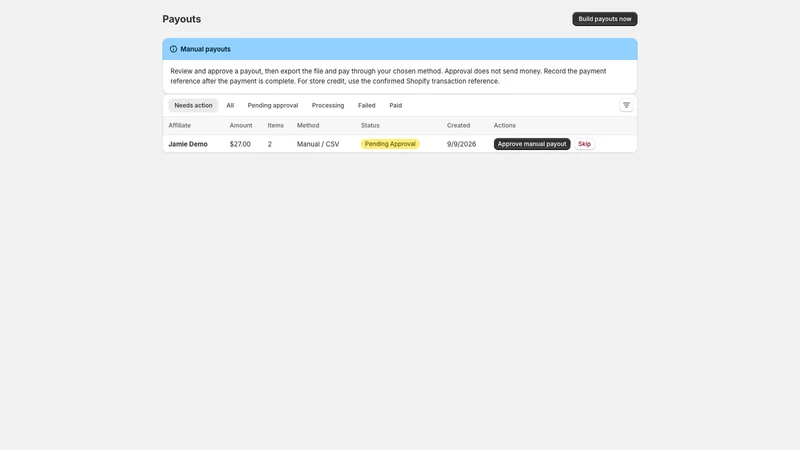Click the Manual payouts banner heading
Image resolution: width=800 pixels, height=450 pixels.
coord(205,49)
